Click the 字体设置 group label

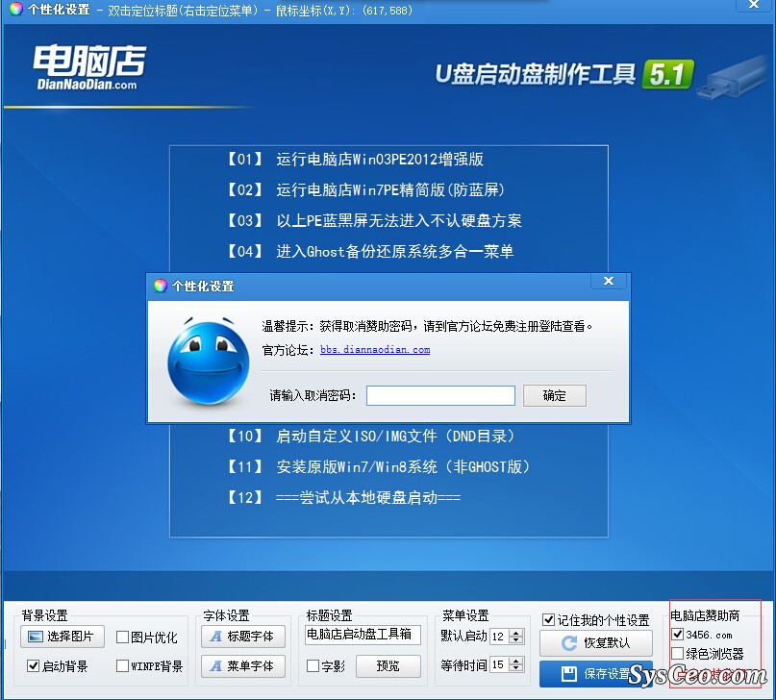click(x=226, y=615)
